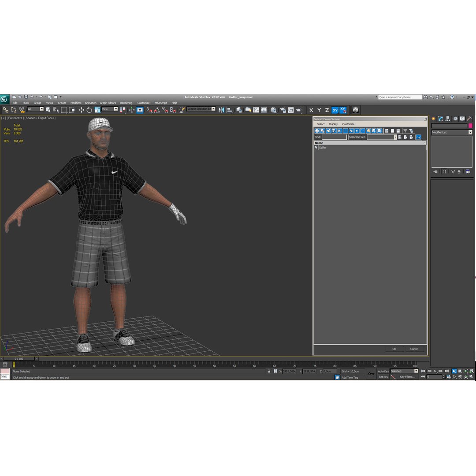Click Cancel in Select From Scene dialog

tap(414, 349)
